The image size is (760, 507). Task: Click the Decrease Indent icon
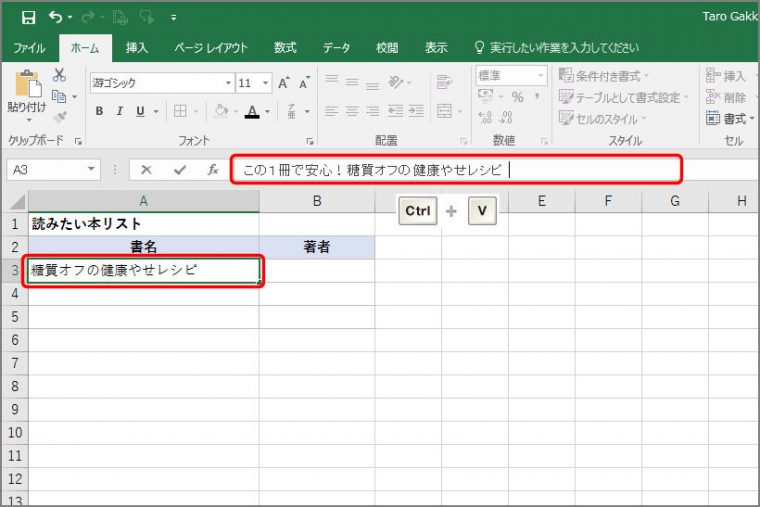click(x=396, y=111)
